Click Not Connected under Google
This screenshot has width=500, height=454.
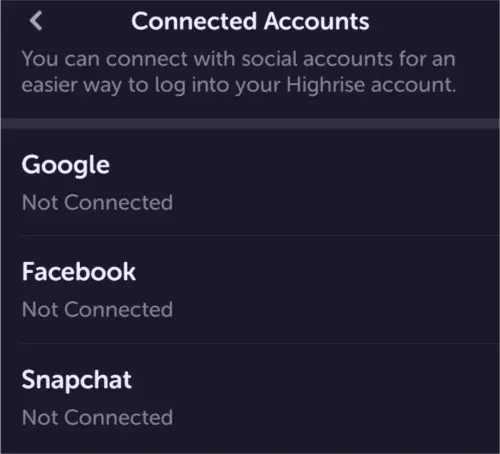pyautogui.click(x=97, y=202)
